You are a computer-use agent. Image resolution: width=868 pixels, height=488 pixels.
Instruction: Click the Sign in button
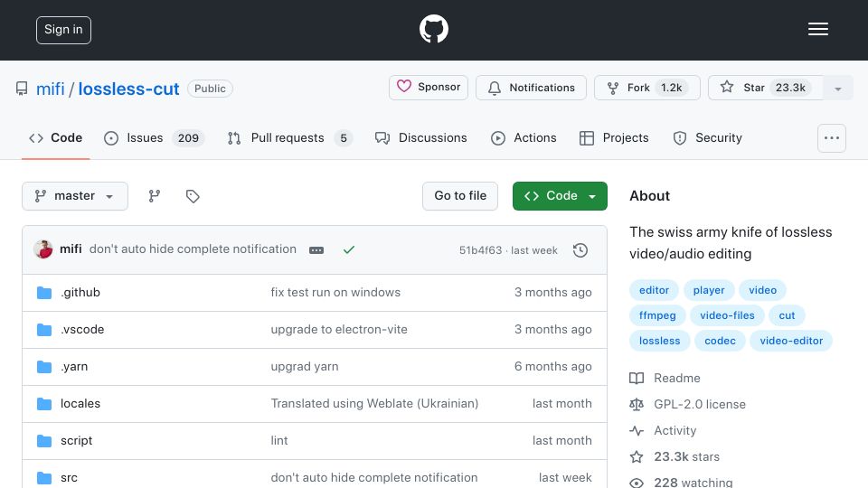[63, 30]
